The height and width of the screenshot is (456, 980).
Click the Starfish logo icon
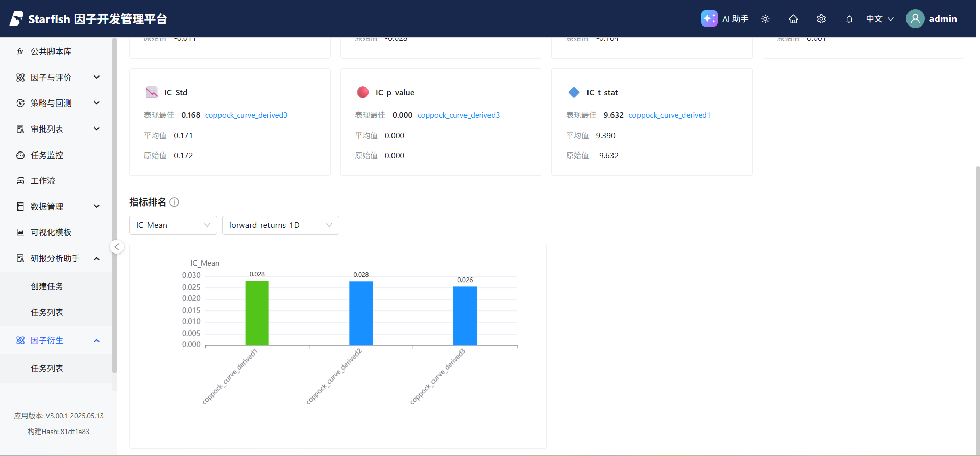point(16,19)
